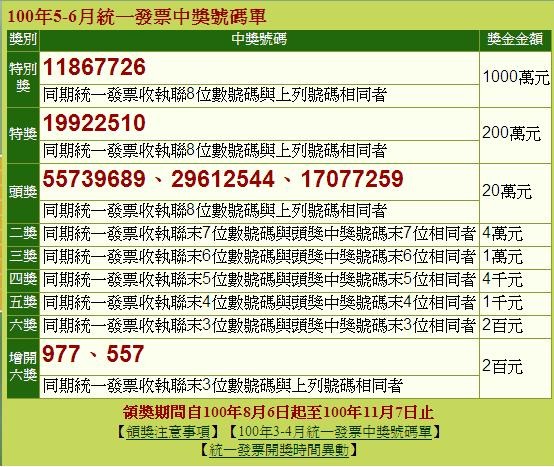The image size is (554, 467).
Task: Click the 中獎號碼 column header
Action: [x=259, y=39]
